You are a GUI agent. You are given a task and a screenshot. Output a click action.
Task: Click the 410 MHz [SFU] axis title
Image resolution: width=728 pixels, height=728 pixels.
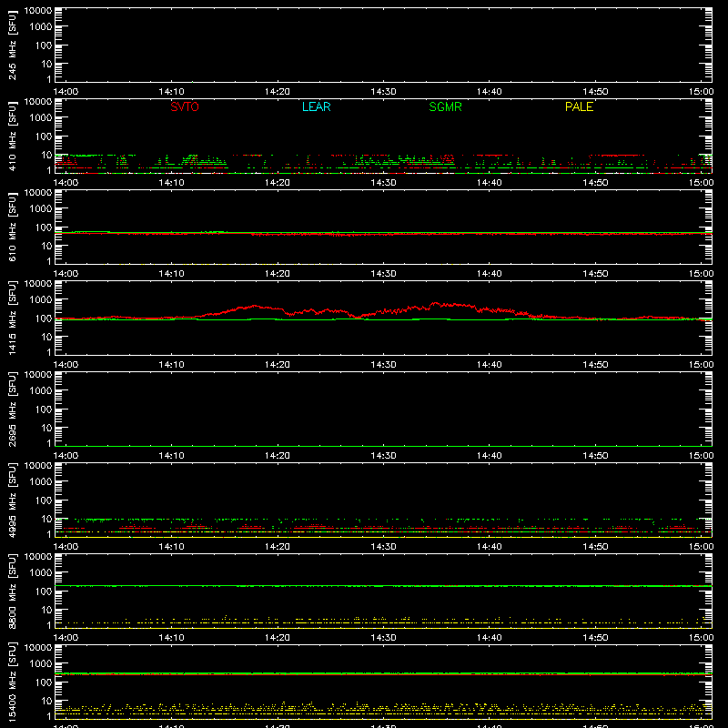[12, 136]
